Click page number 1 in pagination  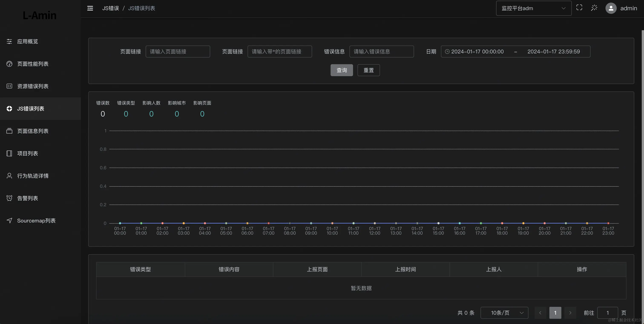coord(555,313)
